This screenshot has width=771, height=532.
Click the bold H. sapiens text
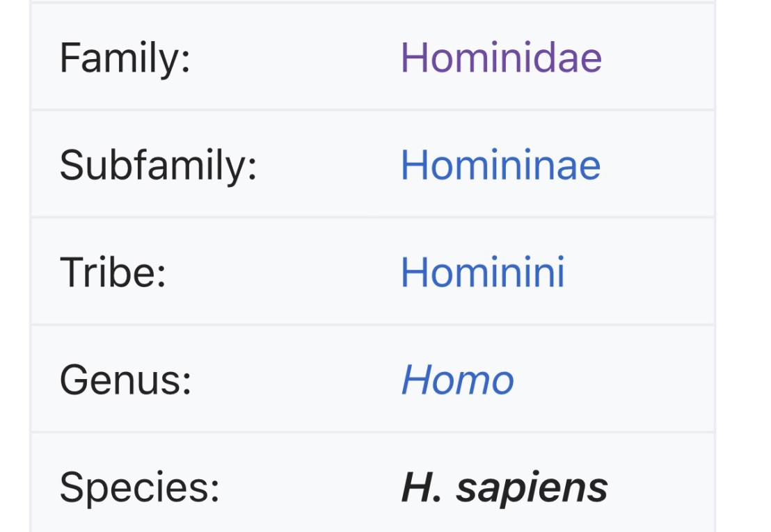pyautogui.click(x=504, y=487)
